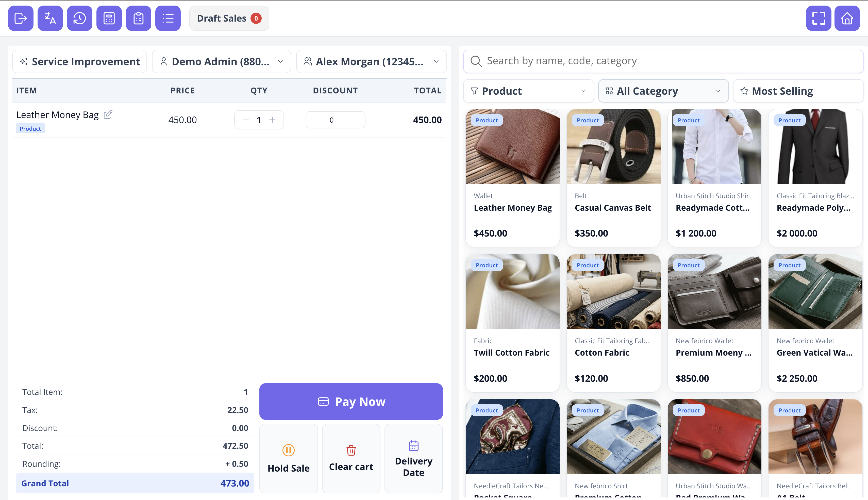
Task: Click the clipboard list icon
Action: pos(138,18)
